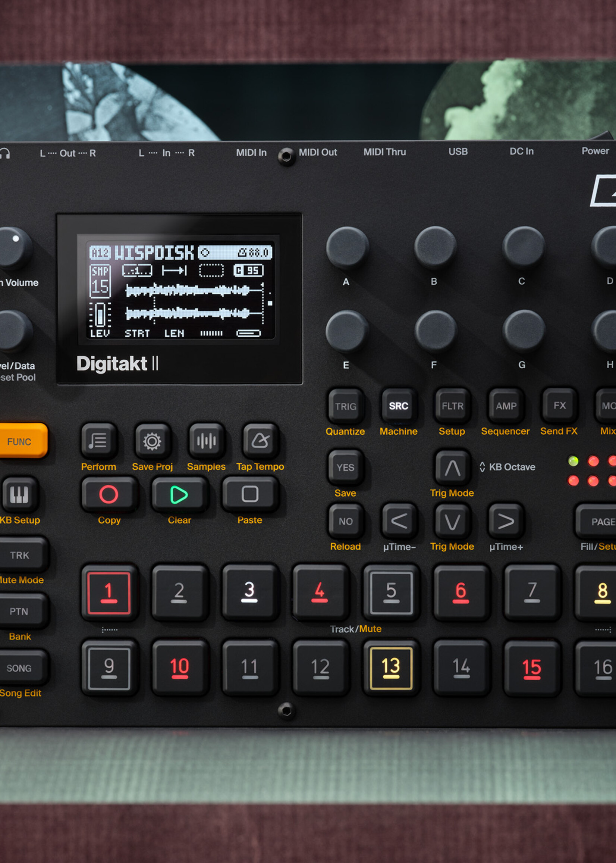Toggle step key 4
Screen dimensions: 616x863
point(320,592)
